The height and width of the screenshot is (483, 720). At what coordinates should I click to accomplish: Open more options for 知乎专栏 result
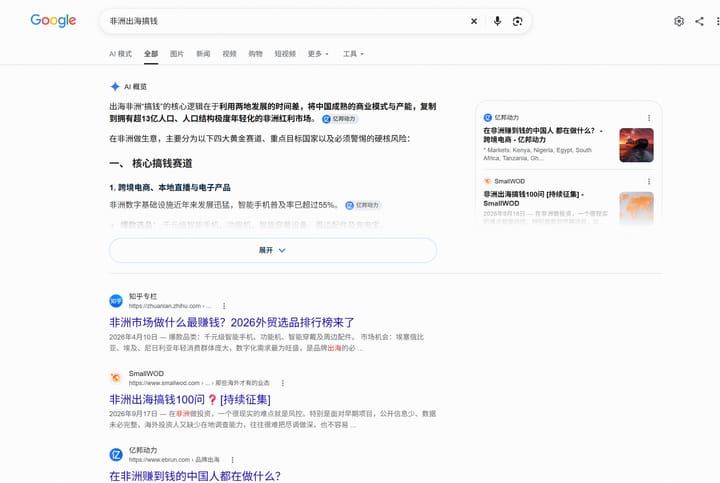pos(224,306)
